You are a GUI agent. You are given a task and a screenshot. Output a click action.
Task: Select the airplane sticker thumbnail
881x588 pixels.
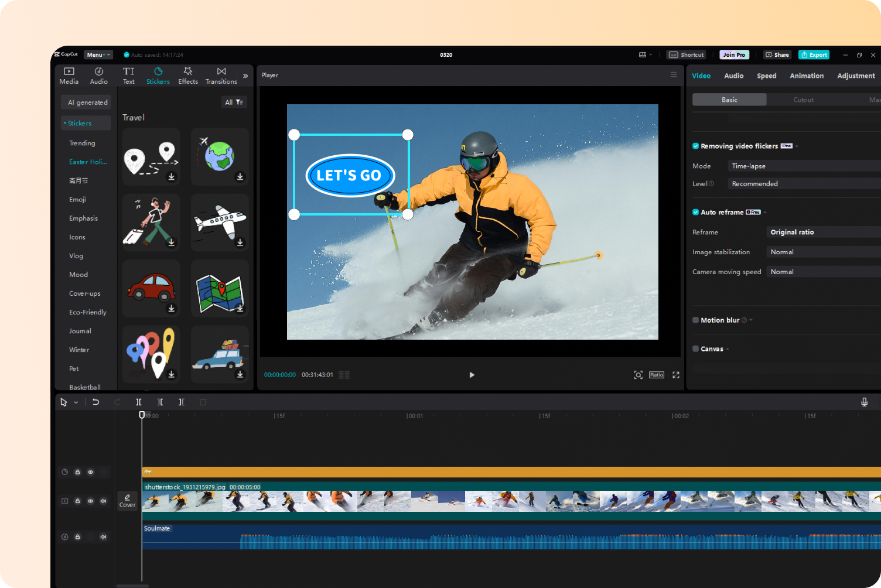[x=220, y=222]
